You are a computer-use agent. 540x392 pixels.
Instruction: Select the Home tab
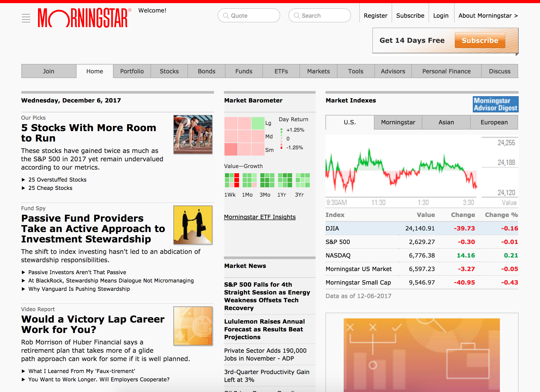tap(95, 71)
